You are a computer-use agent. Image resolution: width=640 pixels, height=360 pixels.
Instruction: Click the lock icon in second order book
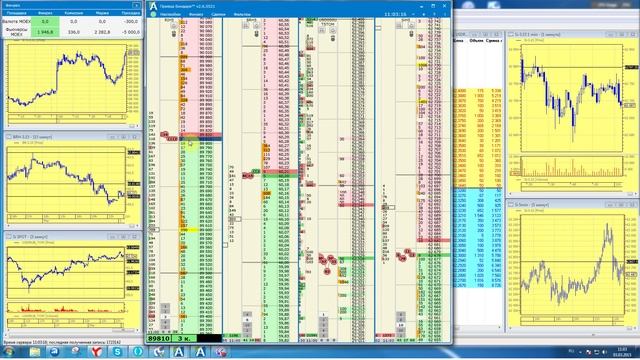[x=256, y=34]
